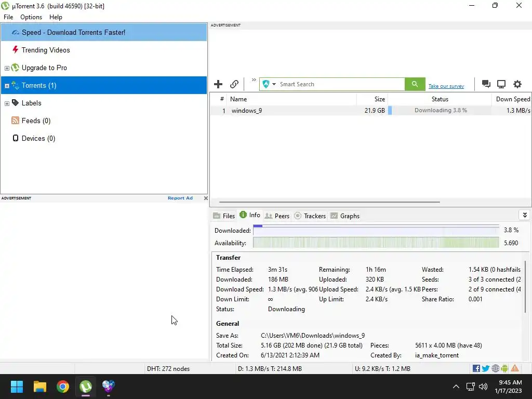The image size is (532, 399).
Task: Open File Explorer from the taskbar
Action: (x=39, y=386)
